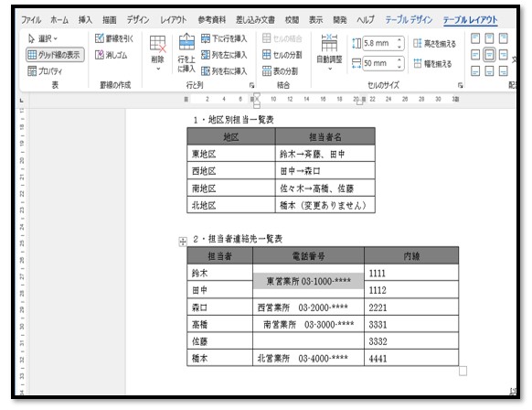
Task: Click 表の分割 split table
Action: tap(281, 71)
